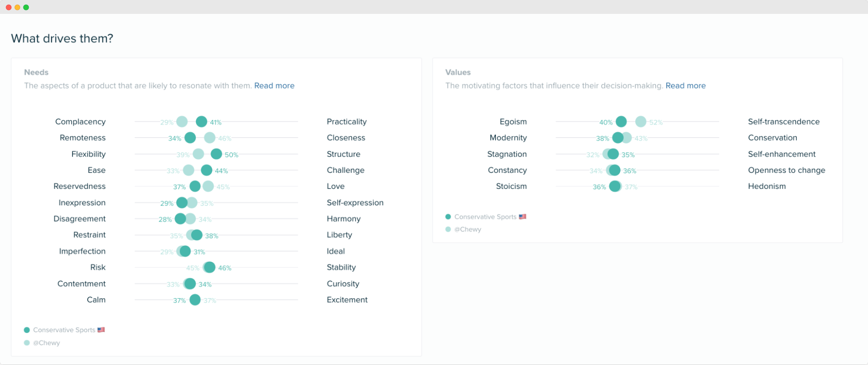Click the 50% dot on Flexibility row
Image resolution: width=868 pixels, height=365 pixels.
(x=216, y=154)
